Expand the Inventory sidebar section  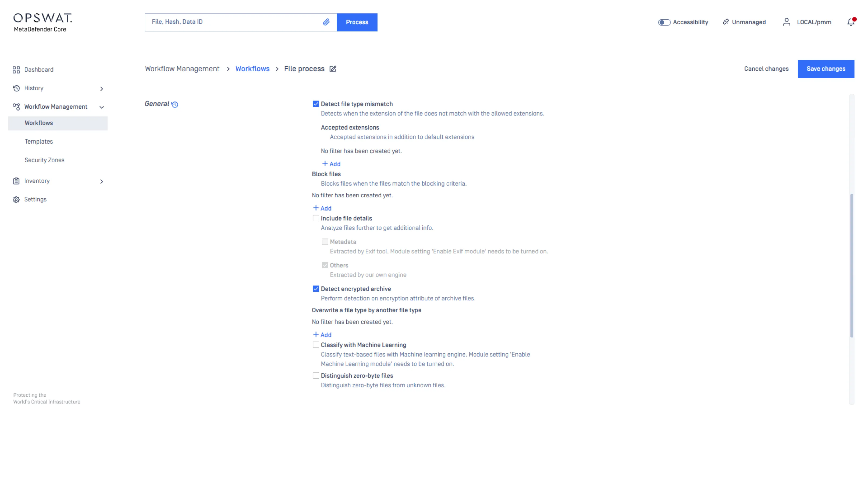pos(101,181)
